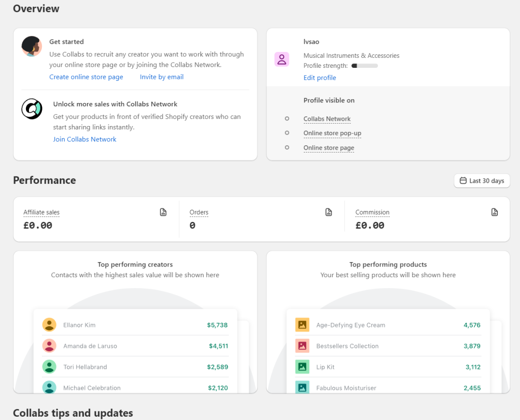Image resolution: width=520 pixels, height=420 pixels.
Task: Click the Get started title
Action: point(66,42)
